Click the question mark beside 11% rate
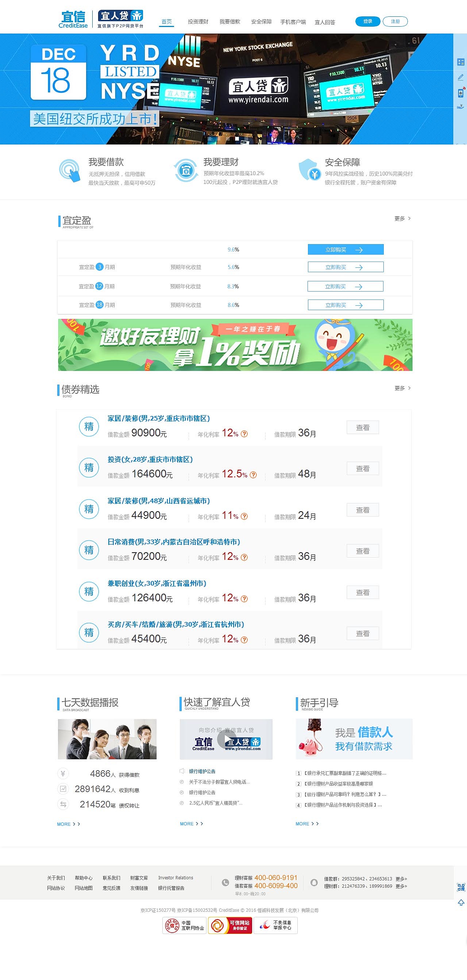Viewport: 467px width, 980px height. (244, 516)
